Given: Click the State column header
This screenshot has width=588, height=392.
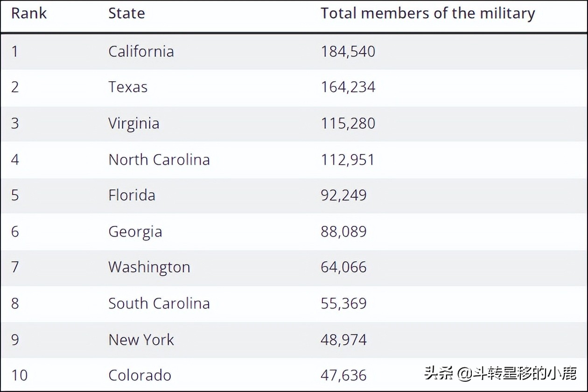Looking at the screenshot, I should [x=126, y=14].
